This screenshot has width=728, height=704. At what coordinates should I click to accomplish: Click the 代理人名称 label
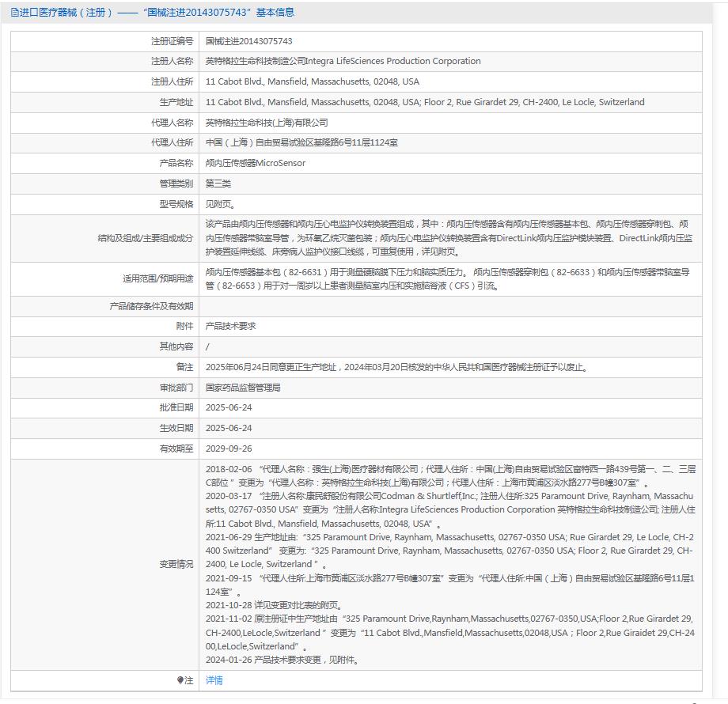[x=173, y=123]
